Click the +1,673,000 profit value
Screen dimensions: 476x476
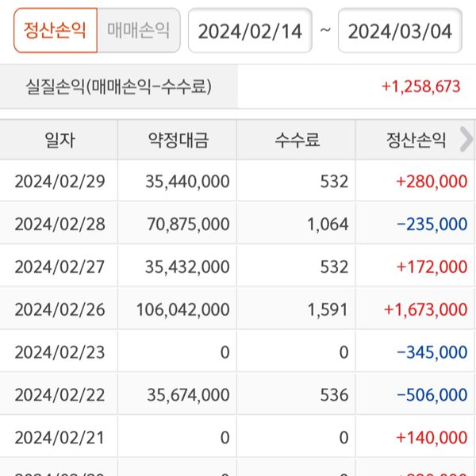[425, 309]
